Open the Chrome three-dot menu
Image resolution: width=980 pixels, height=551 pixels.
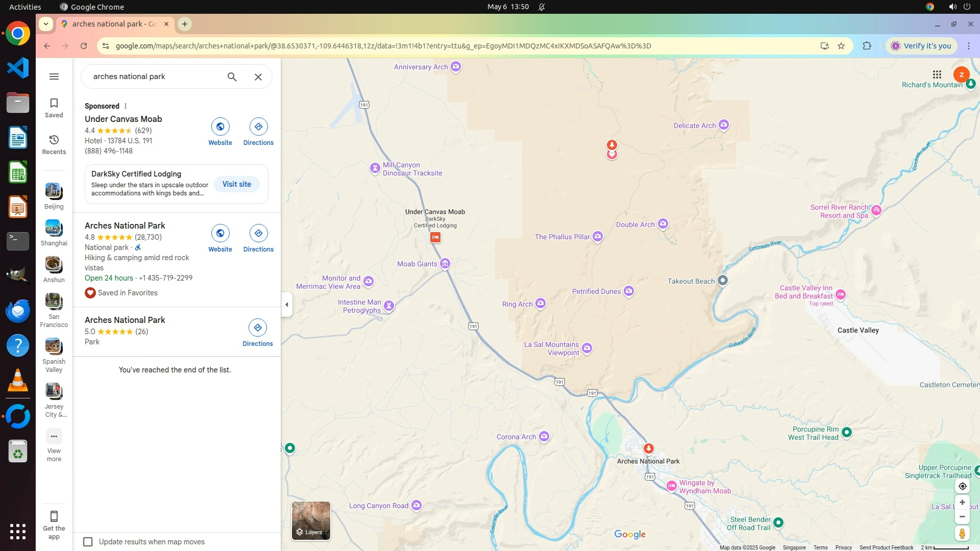click(969, 46)
